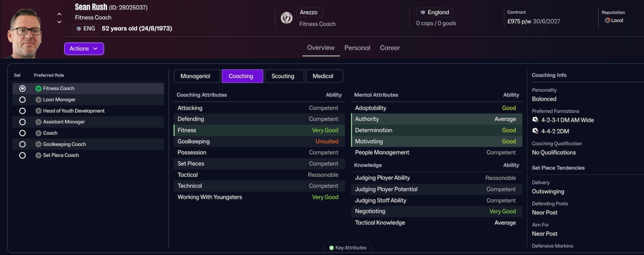This screenshot has width=644, height=255.
Task: Switch to the Personal tab
Action: [x=357, y=48]
